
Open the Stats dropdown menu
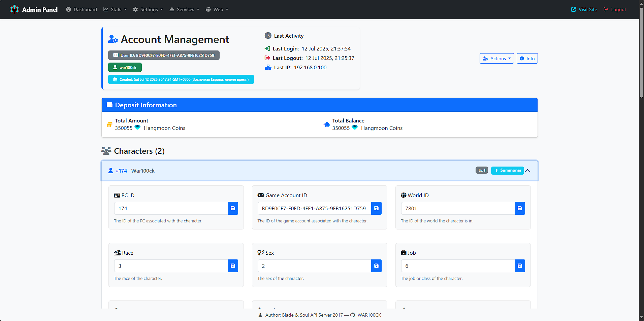coord(115,9)
